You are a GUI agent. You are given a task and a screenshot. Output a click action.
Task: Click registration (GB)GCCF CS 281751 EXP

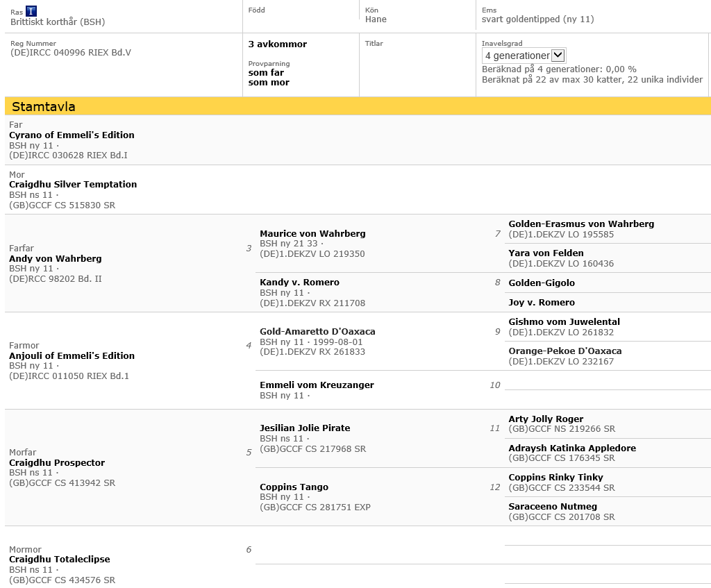coord(315,507)
